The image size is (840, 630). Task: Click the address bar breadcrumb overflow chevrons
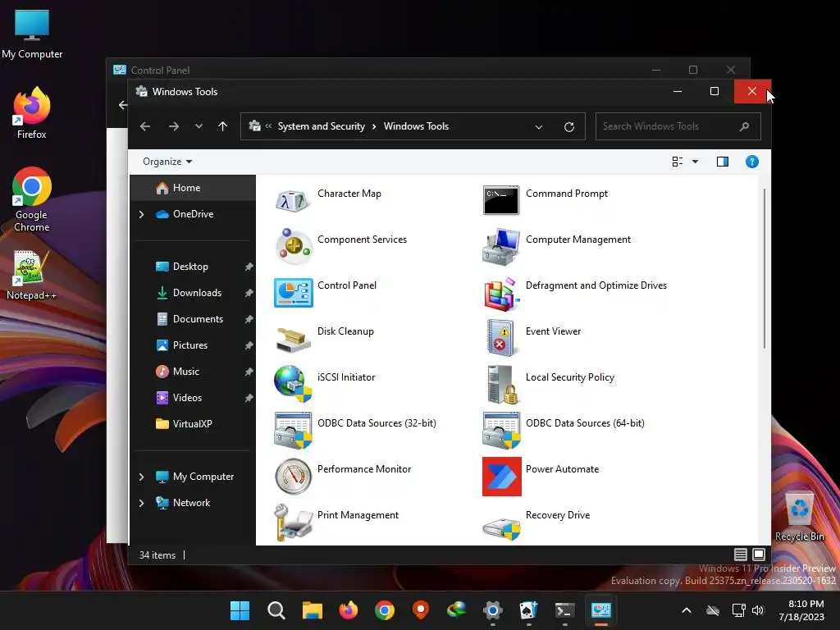click(268, 126)
